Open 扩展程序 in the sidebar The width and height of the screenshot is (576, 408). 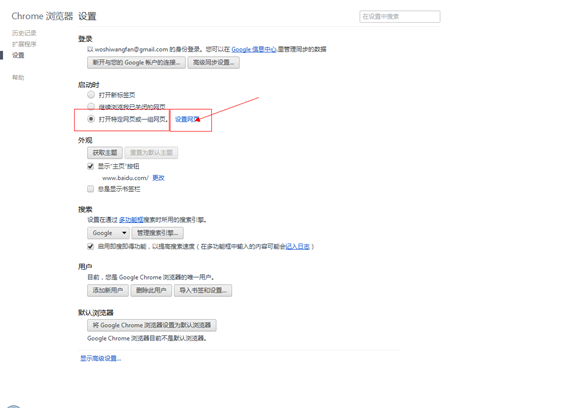(24, 44)
